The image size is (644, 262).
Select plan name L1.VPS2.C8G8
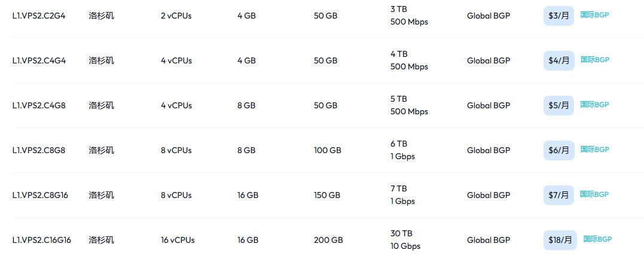click(x=39, y=150)
